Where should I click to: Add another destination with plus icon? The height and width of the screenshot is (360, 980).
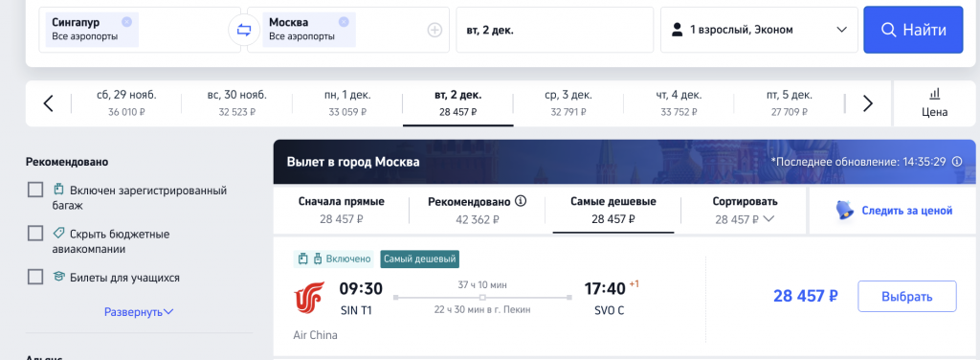[434, 30]
